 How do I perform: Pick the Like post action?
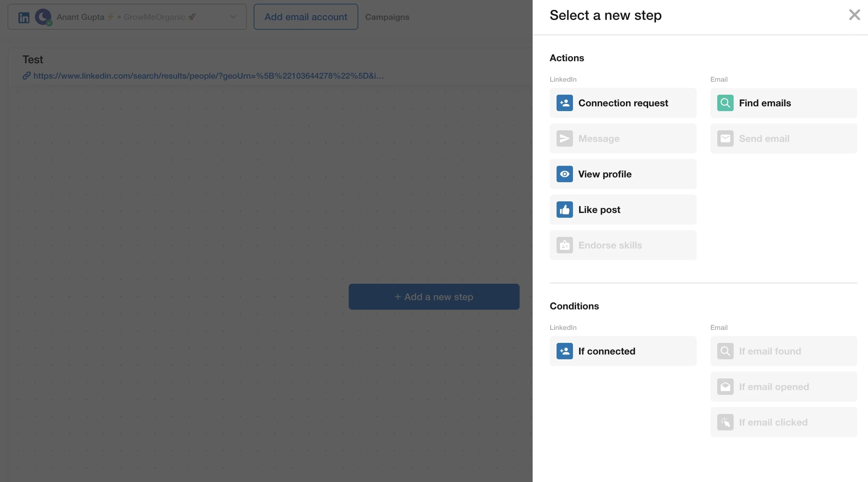(x=623, y=210)
